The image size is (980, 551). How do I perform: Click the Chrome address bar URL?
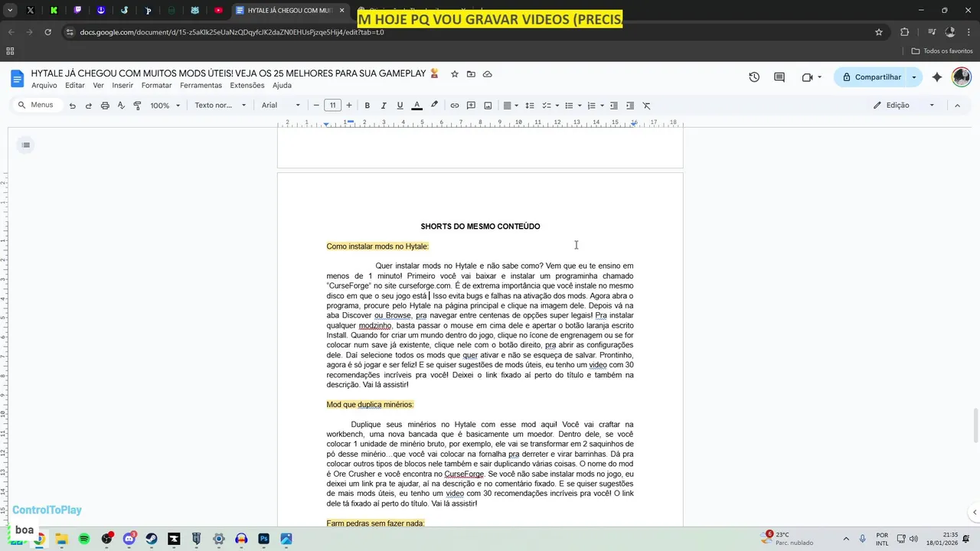232,32
